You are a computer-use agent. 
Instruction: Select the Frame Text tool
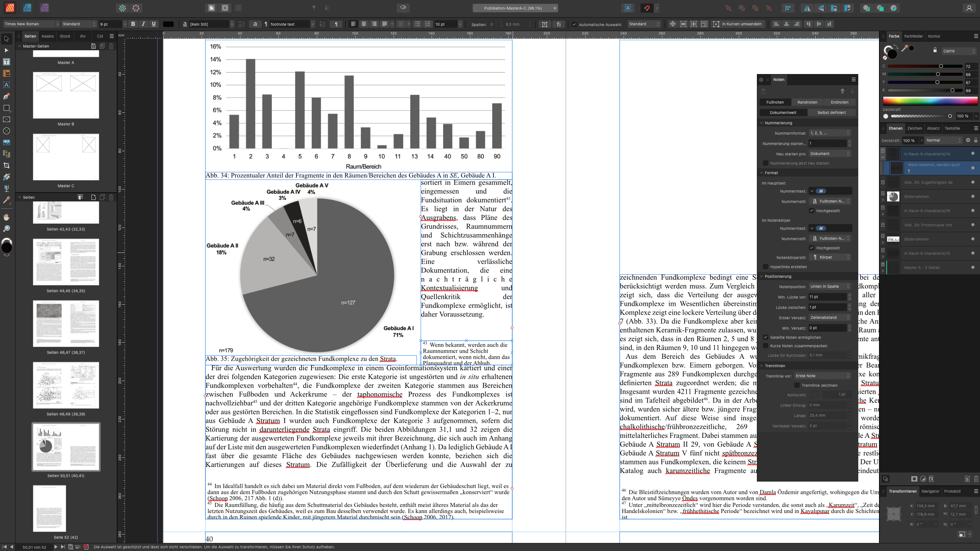click(7, 62)
